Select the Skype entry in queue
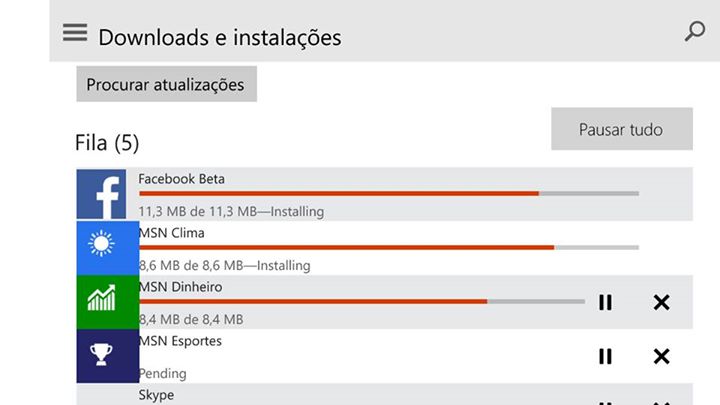720x405 pixels. pos(156,395)
